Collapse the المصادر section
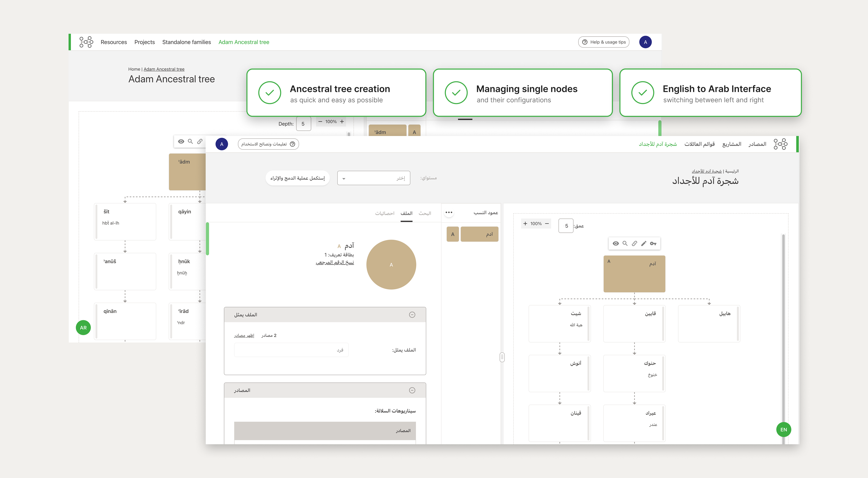 pos(412,390)
